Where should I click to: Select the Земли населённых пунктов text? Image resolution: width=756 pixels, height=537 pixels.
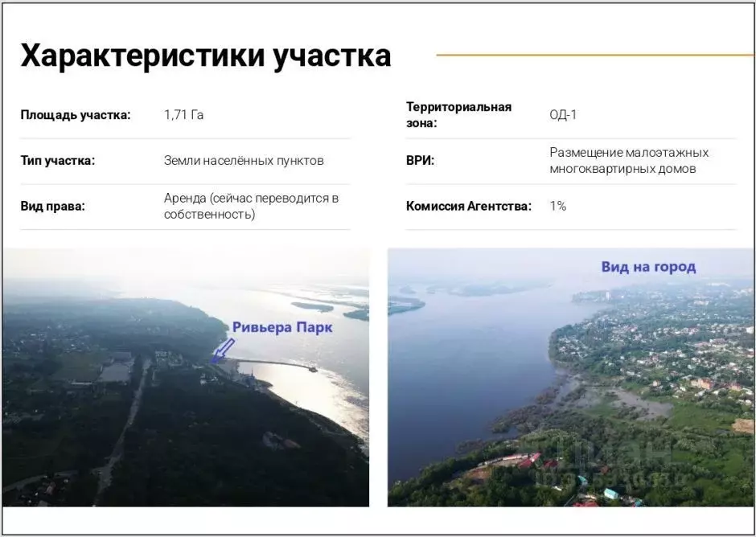pos(243,160)
